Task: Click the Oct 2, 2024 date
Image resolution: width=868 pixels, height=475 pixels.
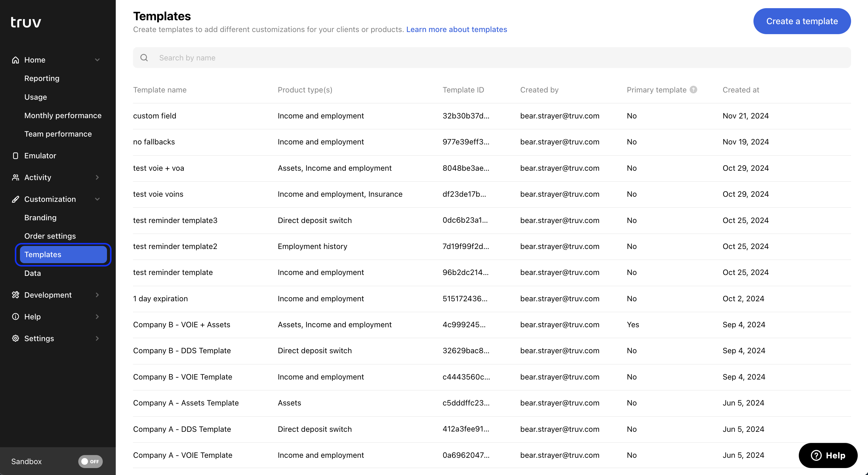Action: 743,299
